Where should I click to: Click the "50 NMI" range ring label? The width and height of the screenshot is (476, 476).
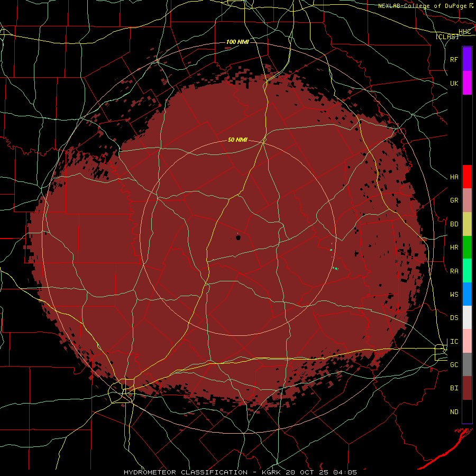(x=237, y=140)
